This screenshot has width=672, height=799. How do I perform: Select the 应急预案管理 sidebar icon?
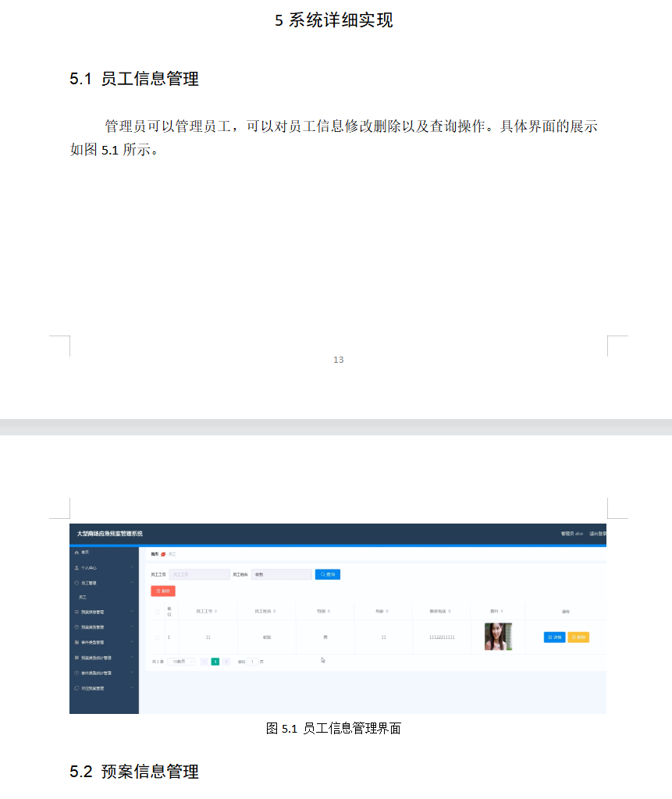[76, 688]
